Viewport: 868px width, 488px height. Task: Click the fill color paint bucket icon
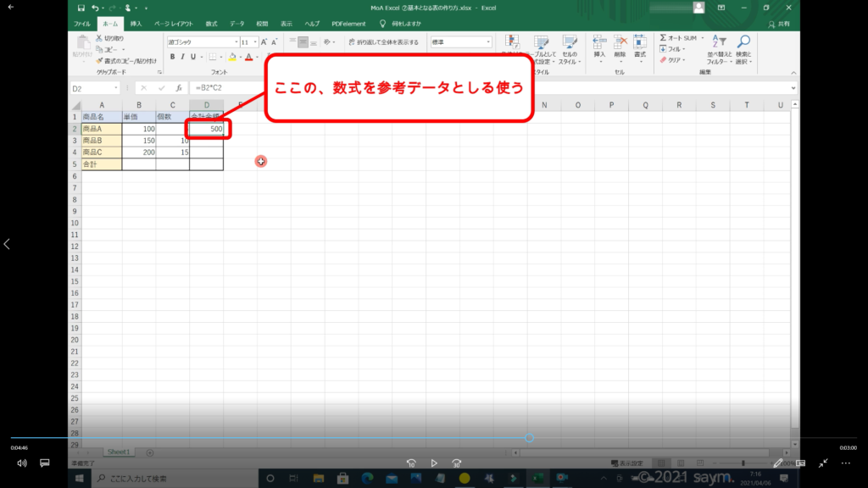(x=231, y=57)
